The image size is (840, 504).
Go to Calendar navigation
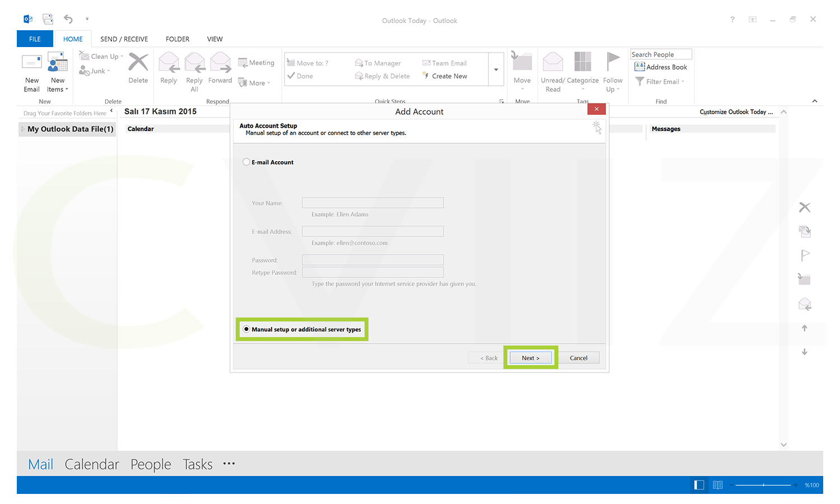pos(92,464)
